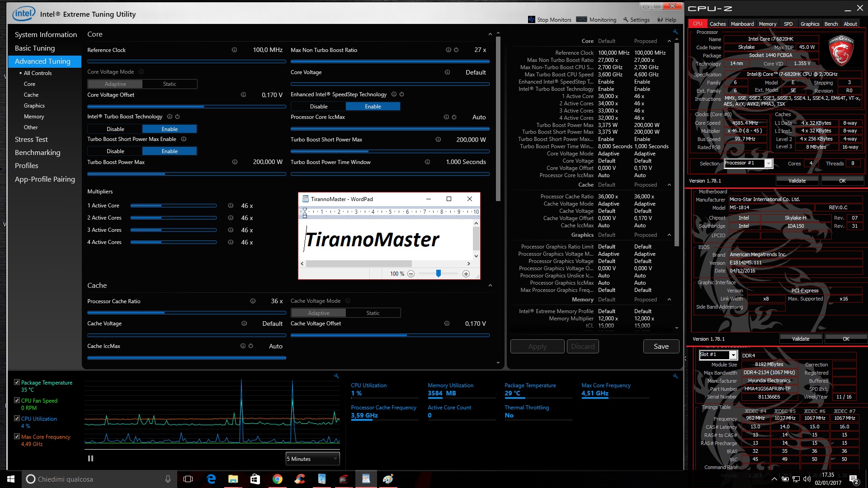Click info icon next to Processor Cache Ratio
This screenshot has height=488, width=868.
click(253, 301)
